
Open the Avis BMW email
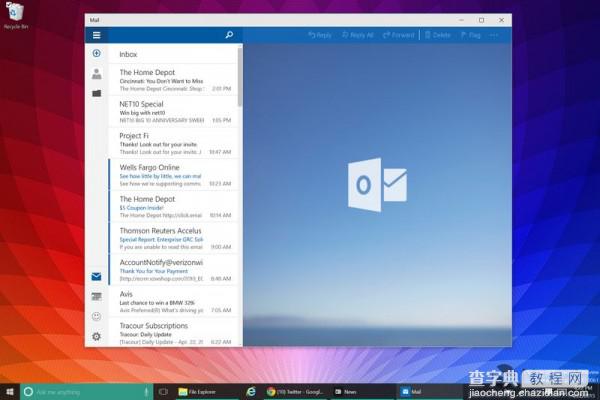173,302
